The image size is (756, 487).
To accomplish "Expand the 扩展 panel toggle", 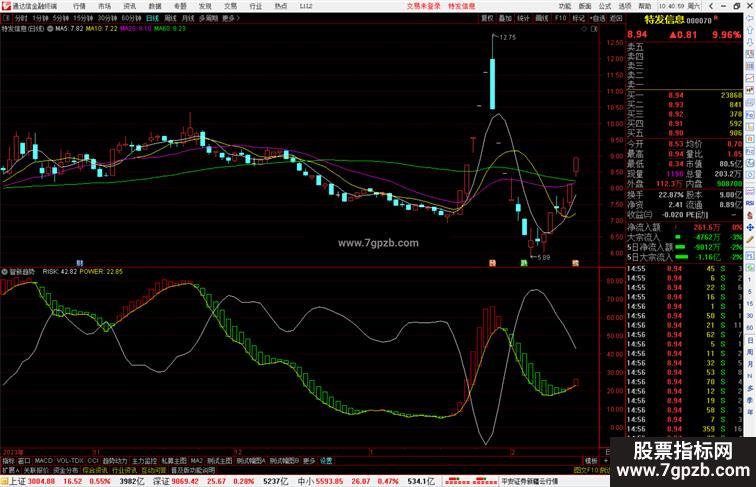I will click(11, 470).
